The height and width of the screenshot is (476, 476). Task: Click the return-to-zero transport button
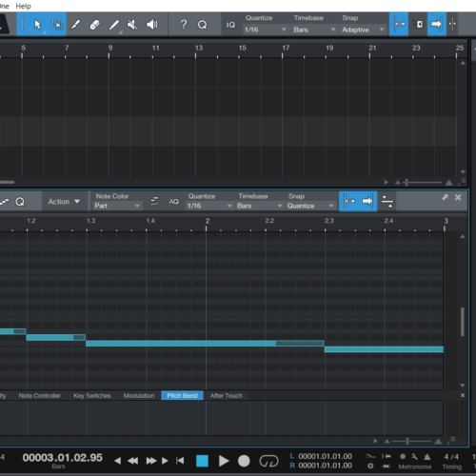coord(180,461)
